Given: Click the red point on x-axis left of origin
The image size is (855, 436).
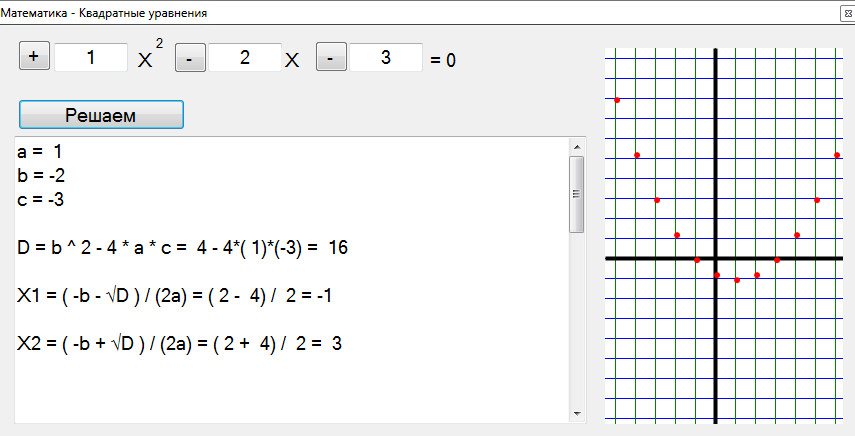Looking at the screenshot, I should [x=697, y=260].
